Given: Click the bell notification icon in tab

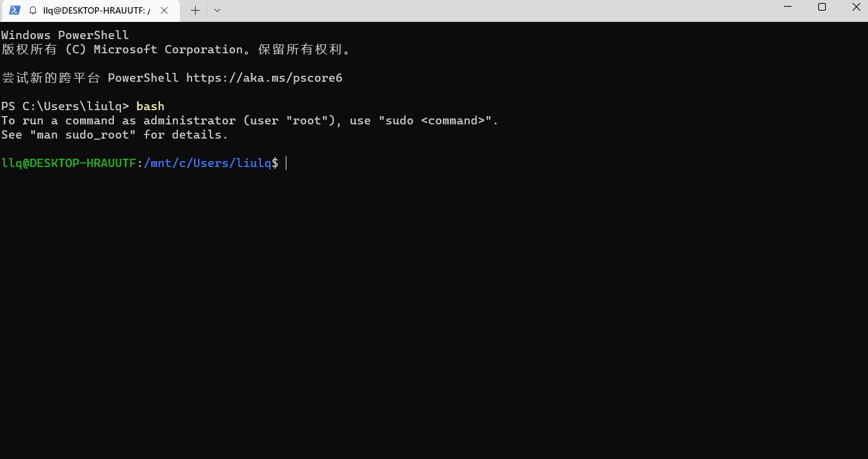Looking at the screenshot, I should pyautogui.click(x=33, y=11).
